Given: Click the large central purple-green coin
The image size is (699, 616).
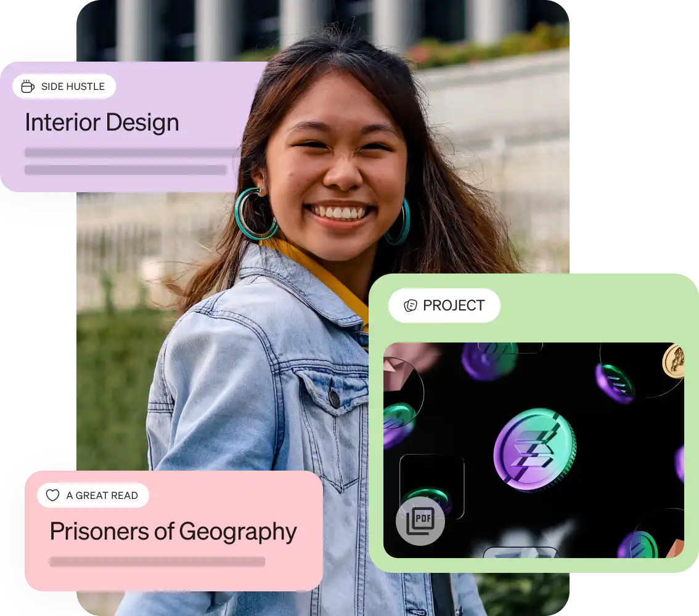Looking at the screenshot, I should 534,450.
